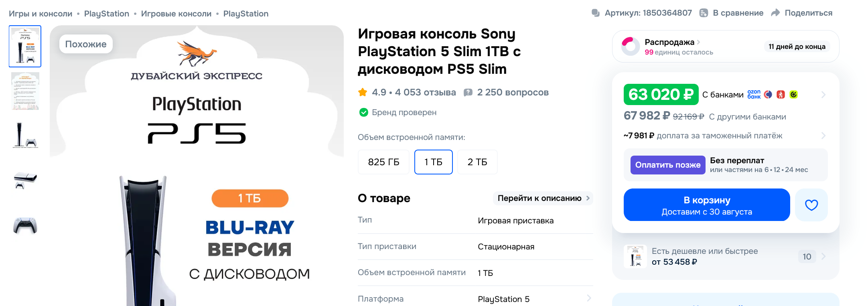Expand bank price details chevron

[x=823, y=95]
